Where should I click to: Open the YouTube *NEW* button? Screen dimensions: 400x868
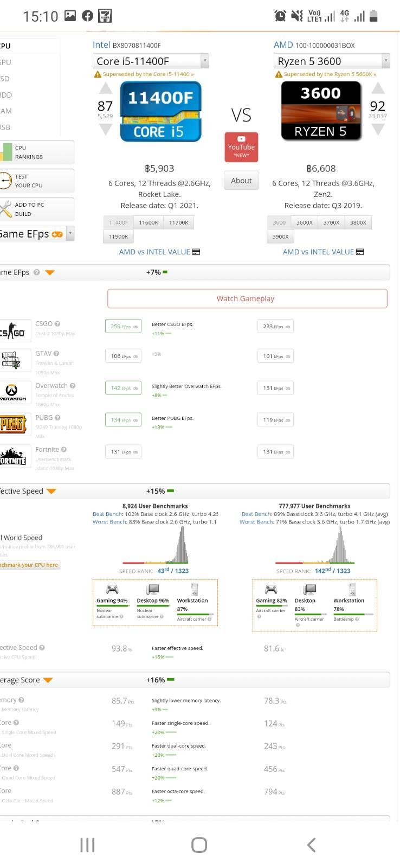point(241,147)
